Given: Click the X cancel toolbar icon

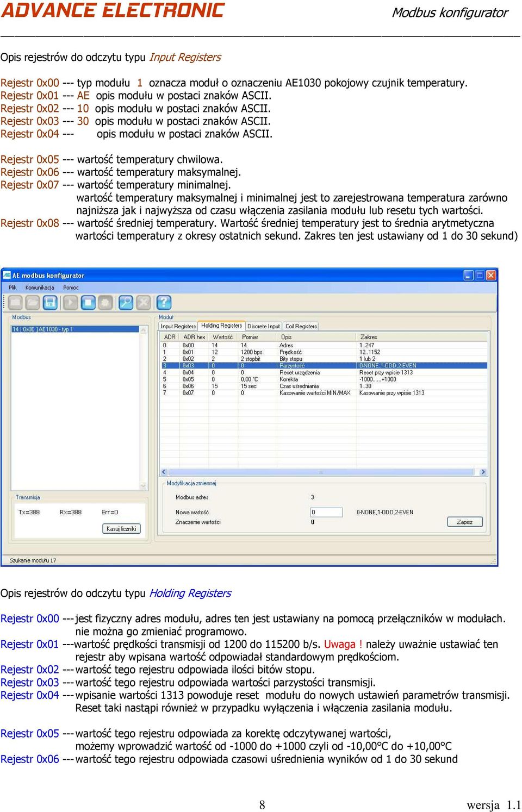Looking at the screenshot, I should click(144, 302).
